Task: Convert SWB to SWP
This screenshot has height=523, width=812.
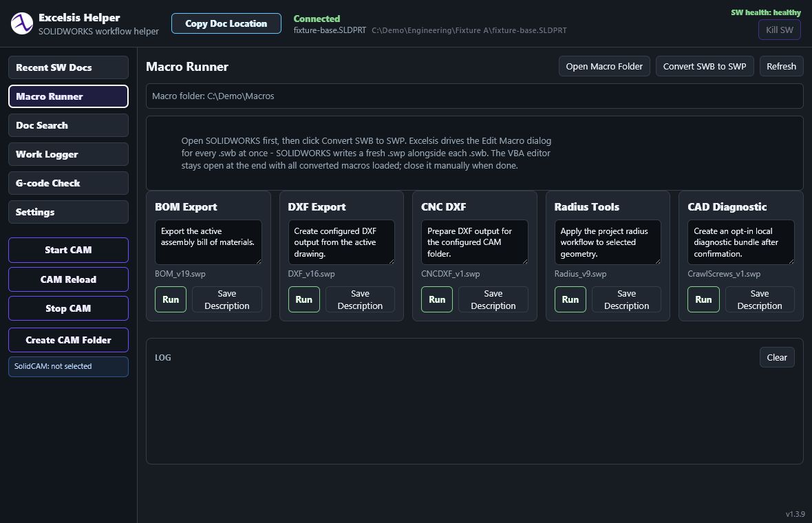Action: point(704,66)
